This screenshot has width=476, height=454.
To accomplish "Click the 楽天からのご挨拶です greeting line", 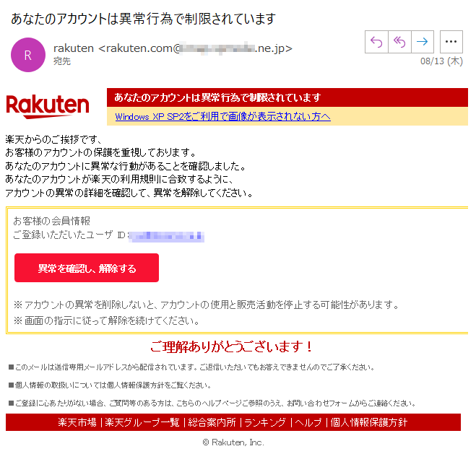I will 53,139.
